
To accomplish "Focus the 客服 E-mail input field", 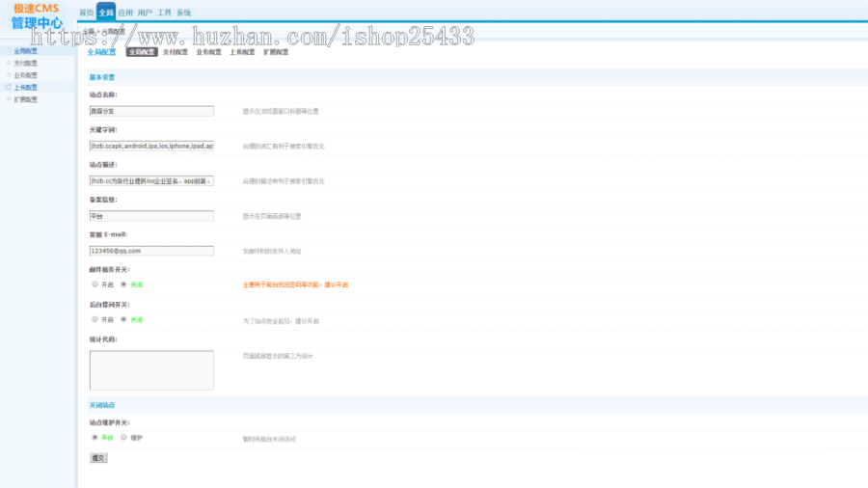I will (x=151, y=251).
